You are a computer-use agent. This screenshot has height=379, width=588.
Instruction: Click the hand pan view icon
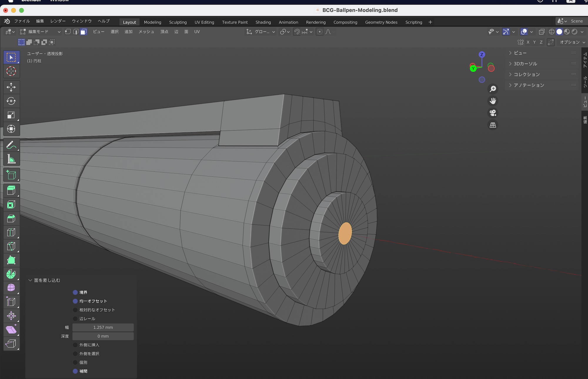[x=493, y=101]
